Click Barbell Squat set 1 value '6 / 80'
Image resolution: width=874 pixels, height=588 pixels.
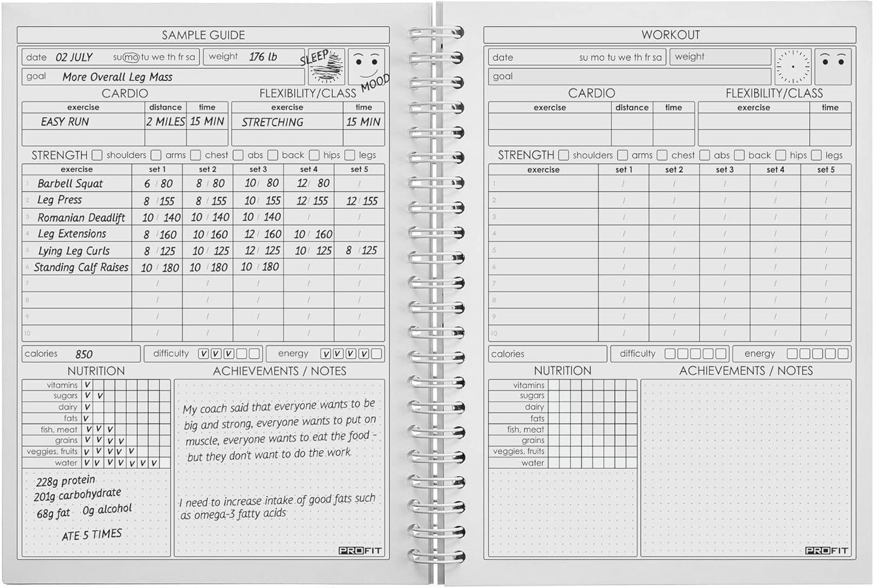pos(157,183)
